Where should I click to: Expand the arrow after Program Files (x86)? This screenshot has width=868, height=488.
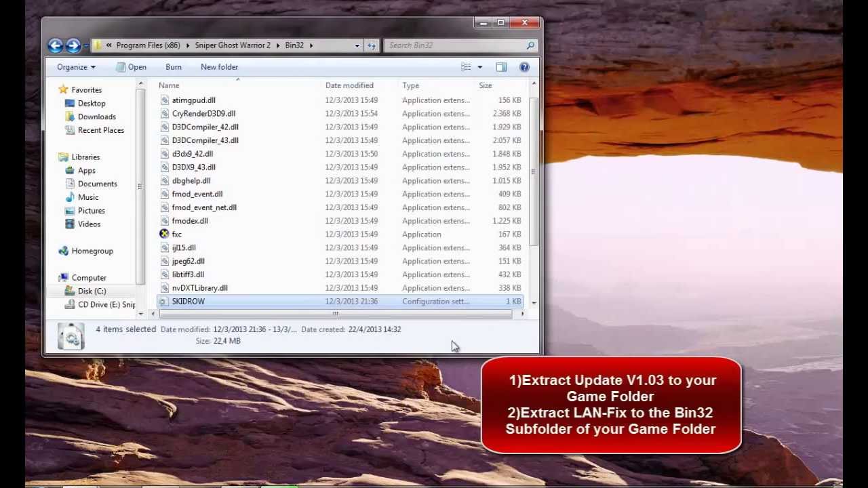(x=188, y=45)
